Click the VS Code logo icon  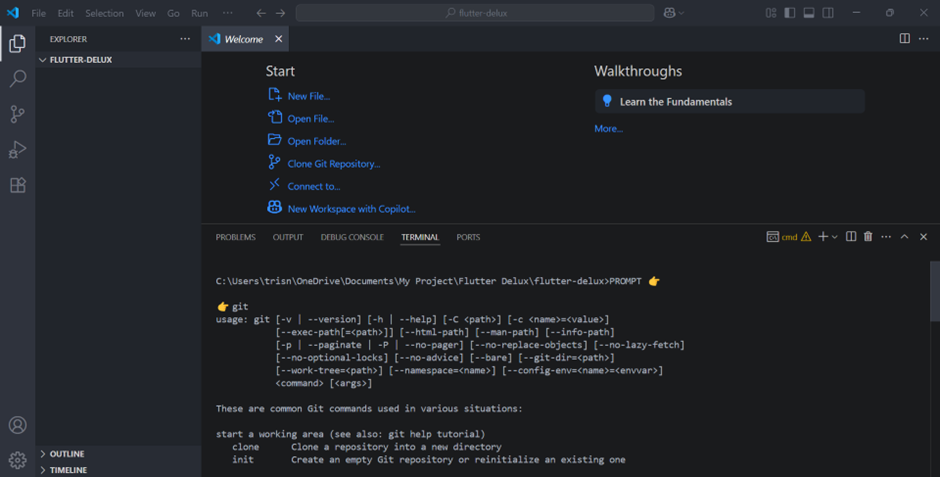pyautogui.click(x=13, y=13)
